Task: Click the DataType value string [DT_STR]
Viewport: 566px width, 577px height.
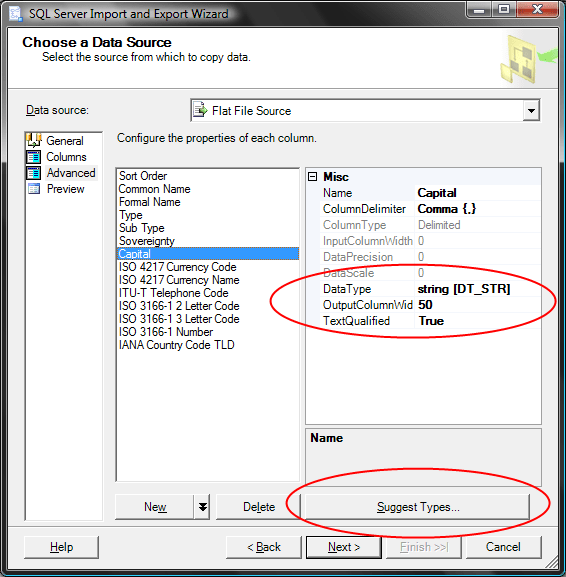Action: point(478,289)
